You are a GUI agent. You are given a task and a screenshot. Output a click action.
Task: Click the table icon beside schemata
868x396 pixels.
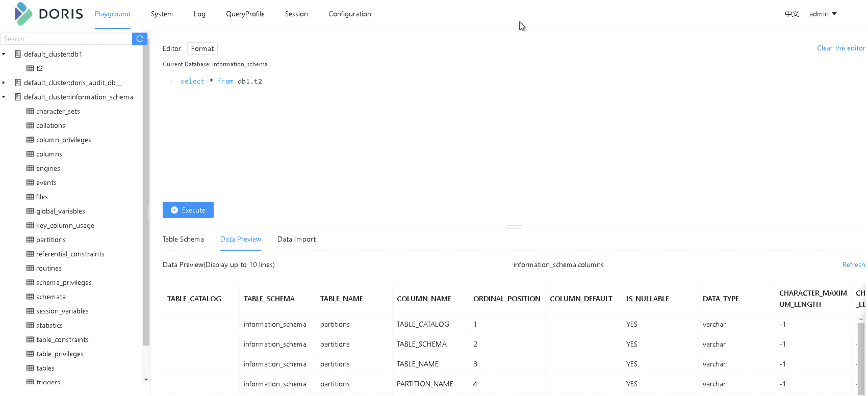click(x=30, y=297)
